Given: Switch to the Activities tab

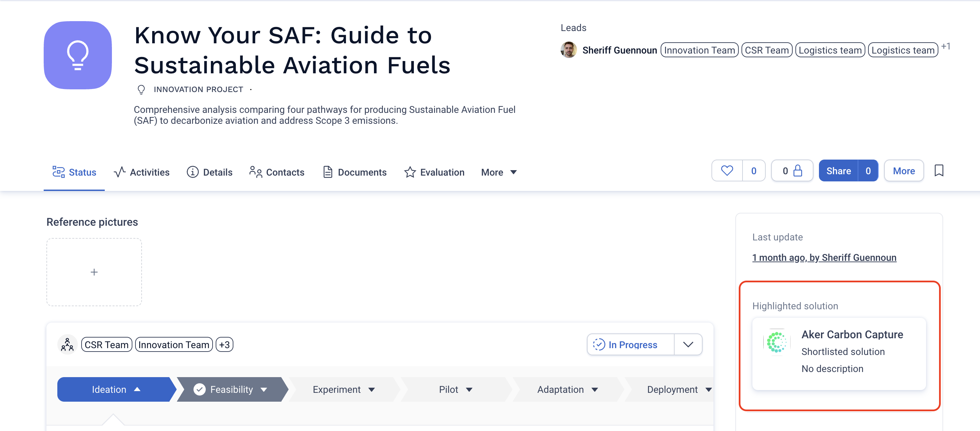Looking at the screenshot, I should point(142,172).
